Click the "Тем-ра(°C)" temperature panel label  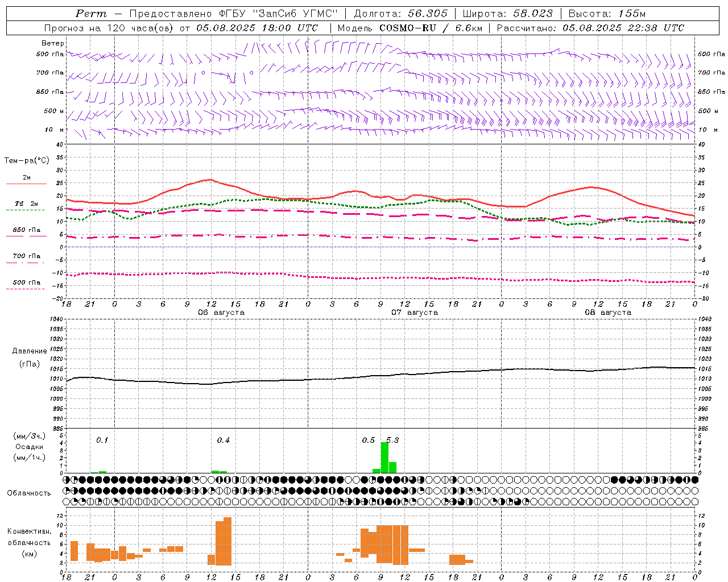[27, 160]
